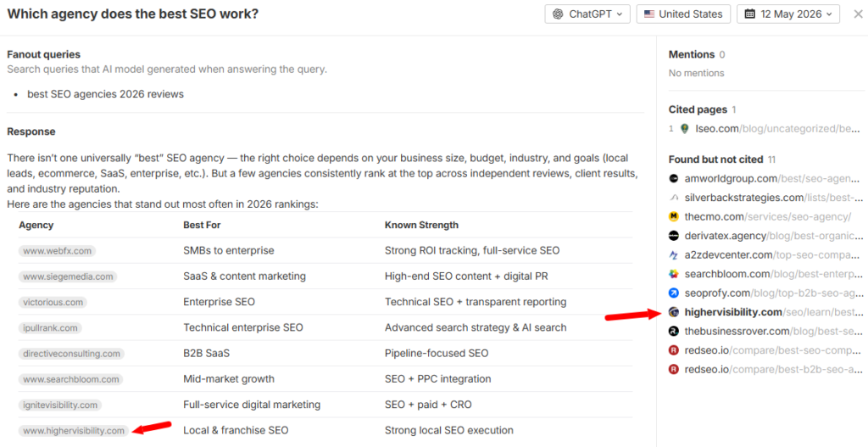Click the Known Strength column header
868x447 pixels.
[x=421, y=225]
